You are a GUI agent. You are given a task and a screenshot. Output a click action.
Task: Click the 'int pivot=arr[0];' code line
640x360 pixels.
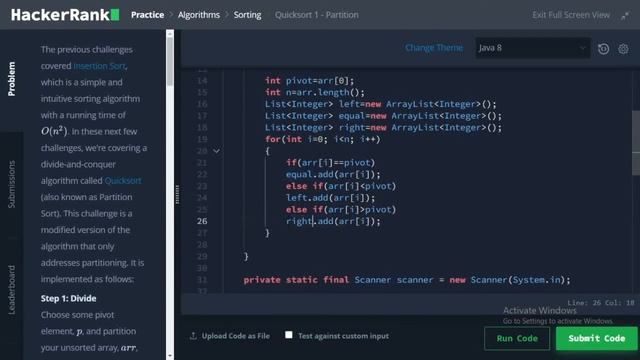309,81
